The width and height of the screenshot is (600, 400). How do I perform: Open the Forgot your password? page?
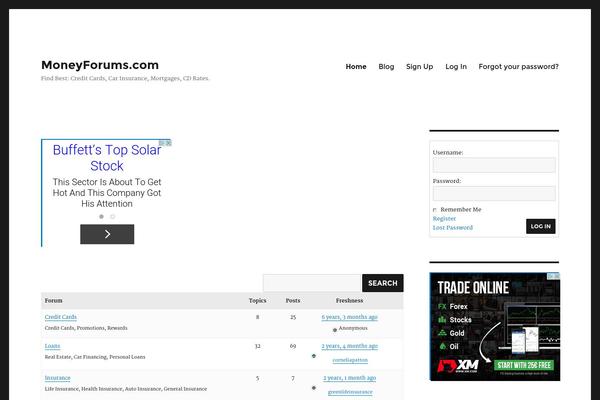pos(518,67)
